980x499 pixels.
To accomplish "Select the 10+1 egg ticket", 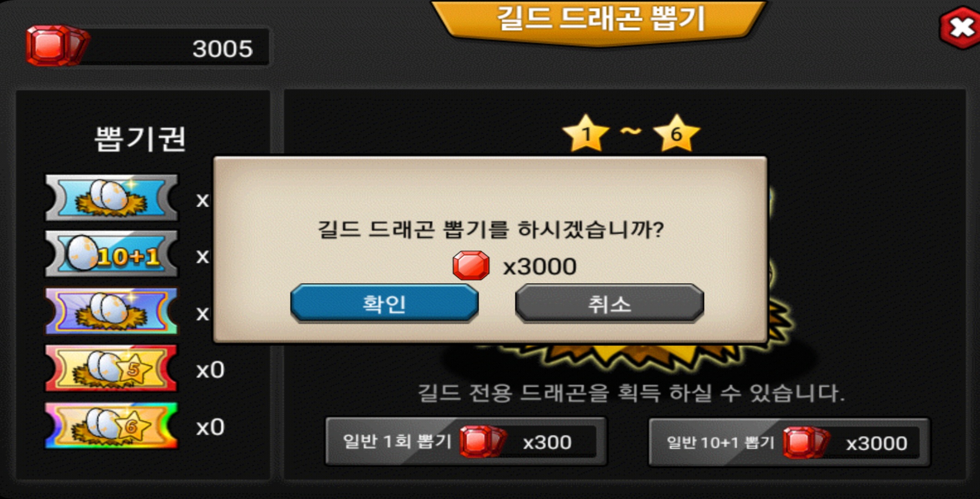I will (x=111, y=254).
